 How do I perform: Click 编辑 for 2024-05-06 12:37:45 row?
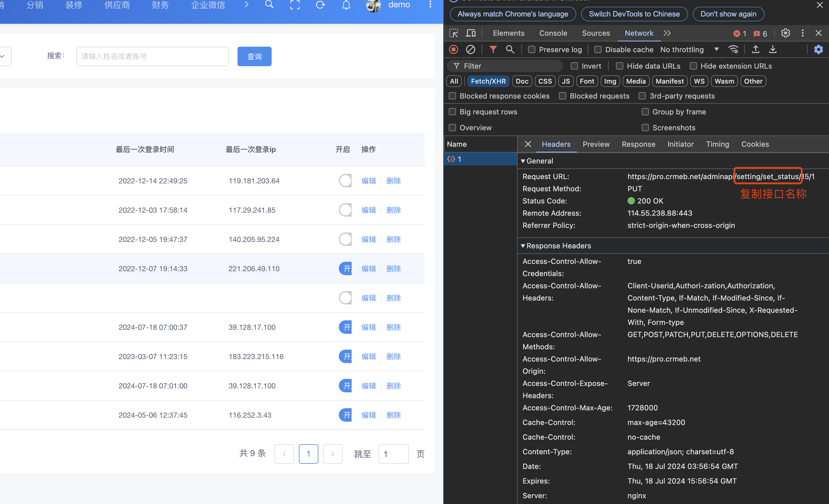[368, 415]
